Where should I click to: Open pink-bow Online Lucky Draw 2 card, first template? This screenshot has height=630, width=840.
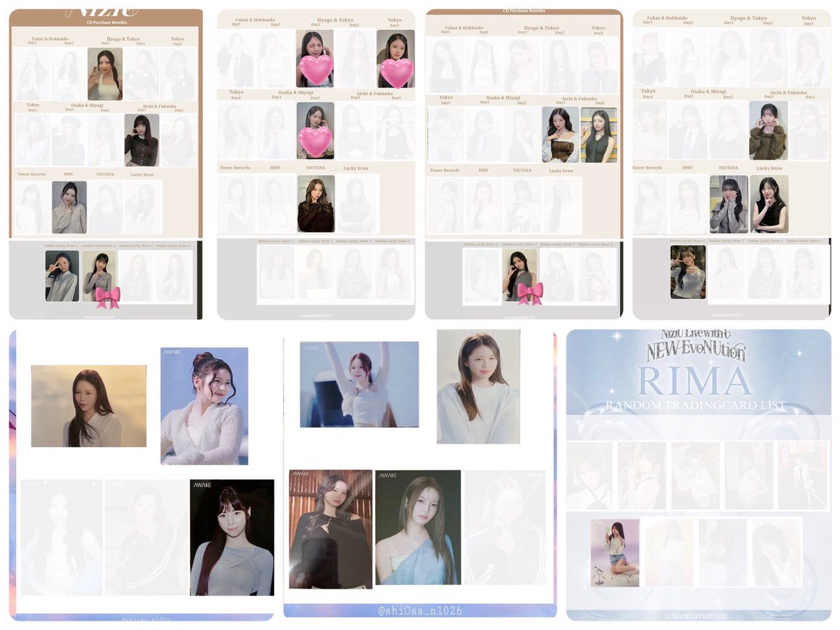tap(99, 276)
